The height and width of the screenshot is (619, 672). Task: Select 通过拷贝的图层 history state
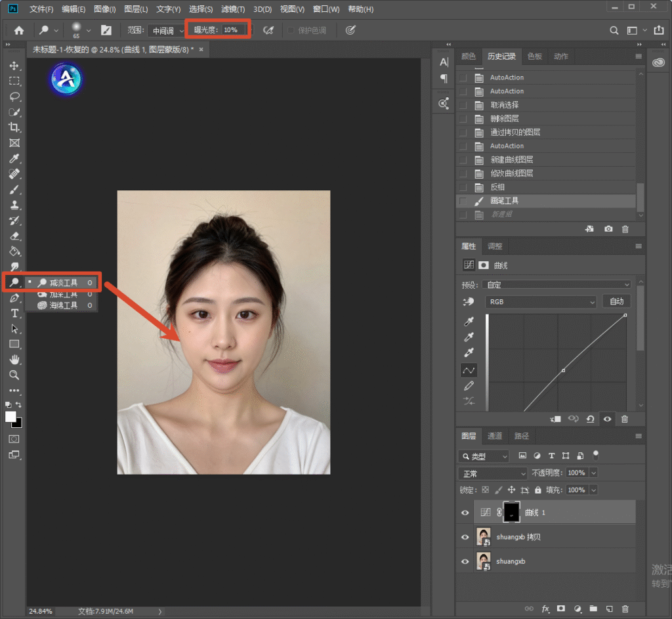coord(545,133)
